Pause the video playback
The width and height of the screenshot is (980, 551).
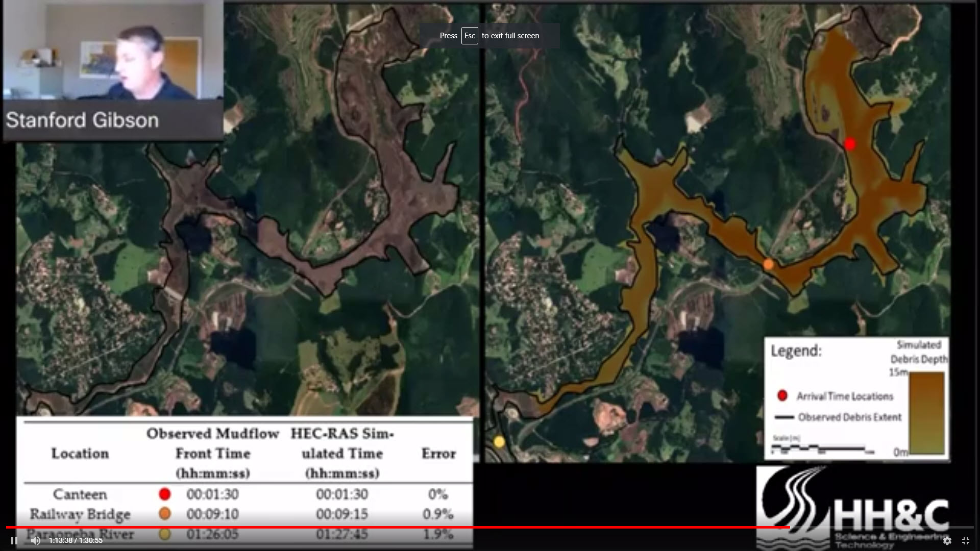pos(14,540)
